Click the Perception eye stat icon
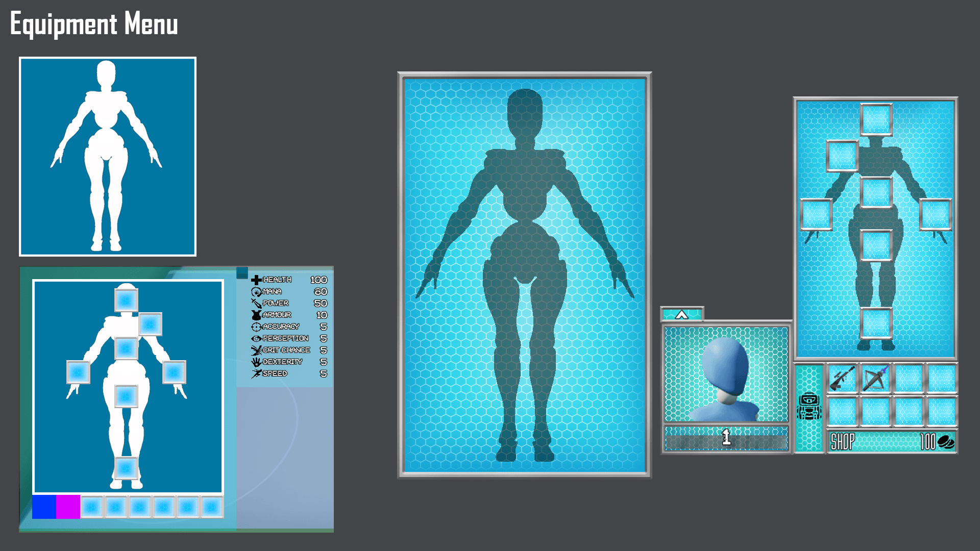The width and height of the screenshot is (980, 551). tap(256, 339)
